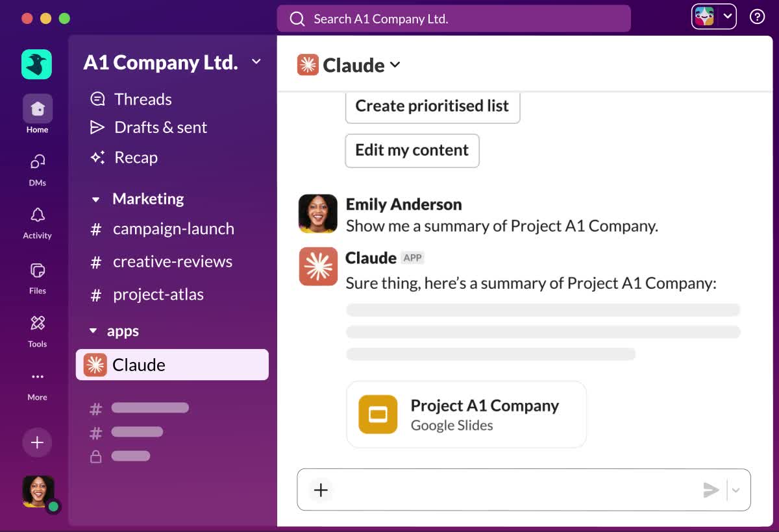
Task: Click the send arrow icon
Action: point(711,490)
